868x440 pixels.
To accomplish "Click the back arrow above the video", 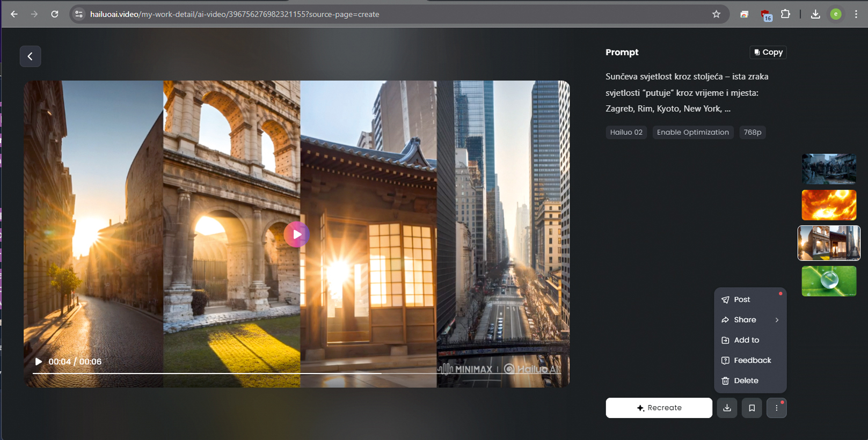I will pyautogui.click(x=30, y=56).
